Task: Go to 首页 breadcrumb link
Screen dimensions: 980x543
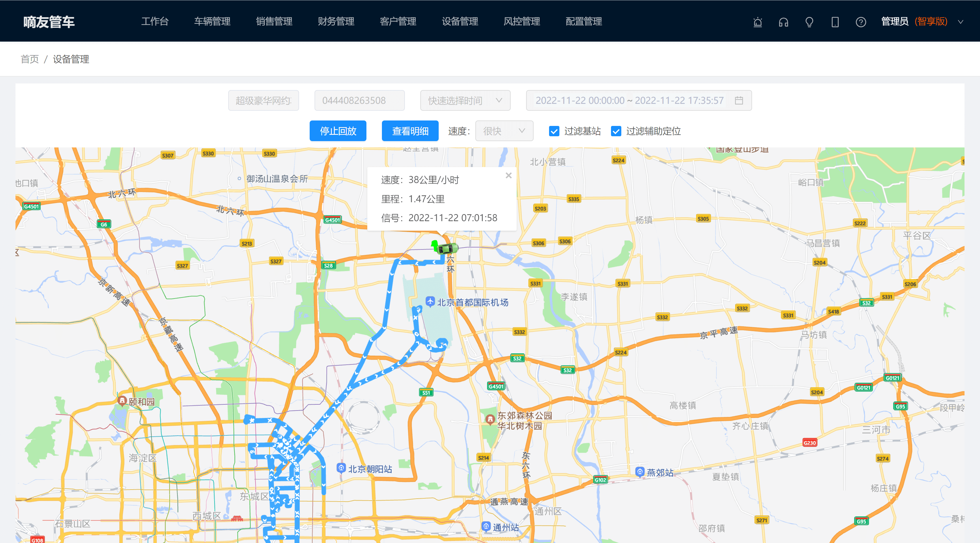Action: [x=30, y=59]
